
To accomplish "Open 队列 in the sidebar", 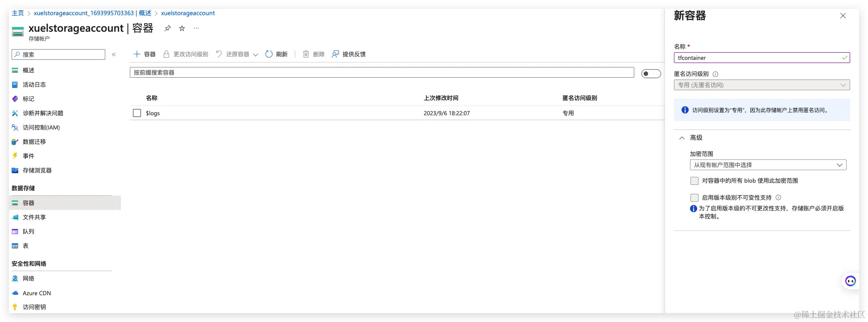I will (x=29, y=231).
